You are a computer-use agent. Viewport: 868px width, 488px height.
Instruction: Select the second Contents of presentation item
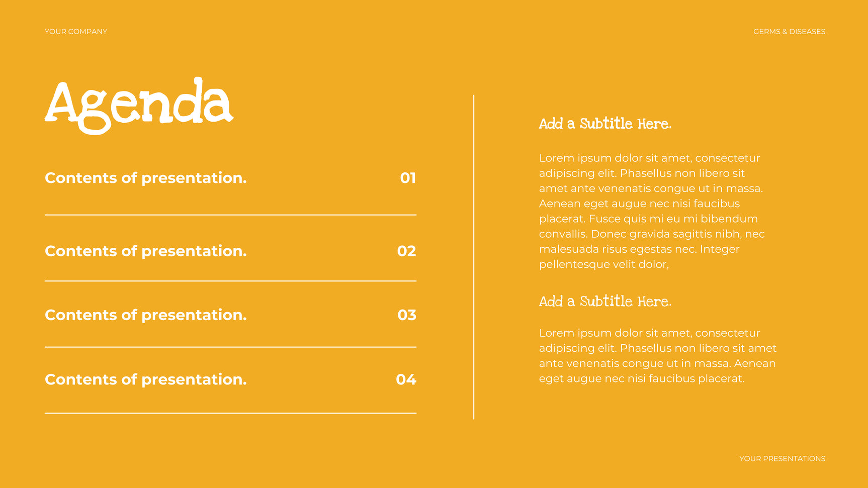(x=146, y=251)
